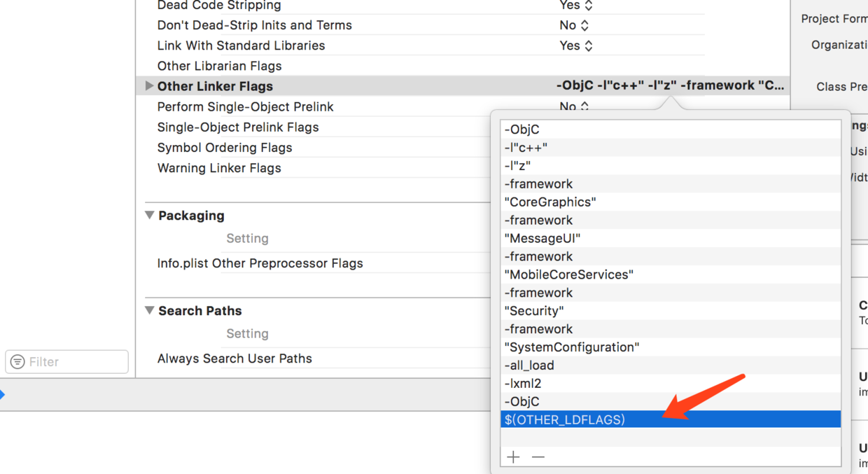The width and height of the screenshot is (868, 474).
Task: Select the Info.plist Other Preprocessor Flags row
Action: [260, 263]
